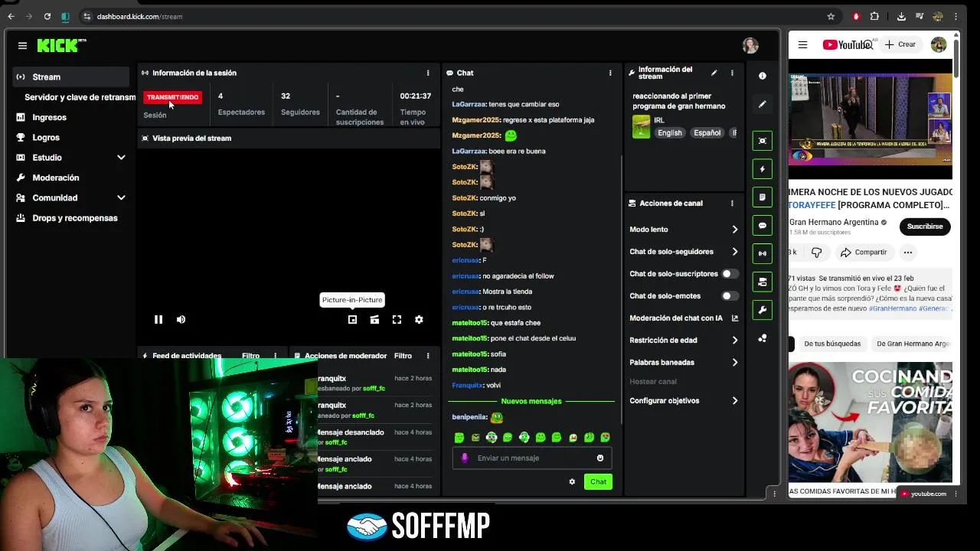Open the YouTube window hamburger menu
This screenshot has width=980, height=551.
802,44
